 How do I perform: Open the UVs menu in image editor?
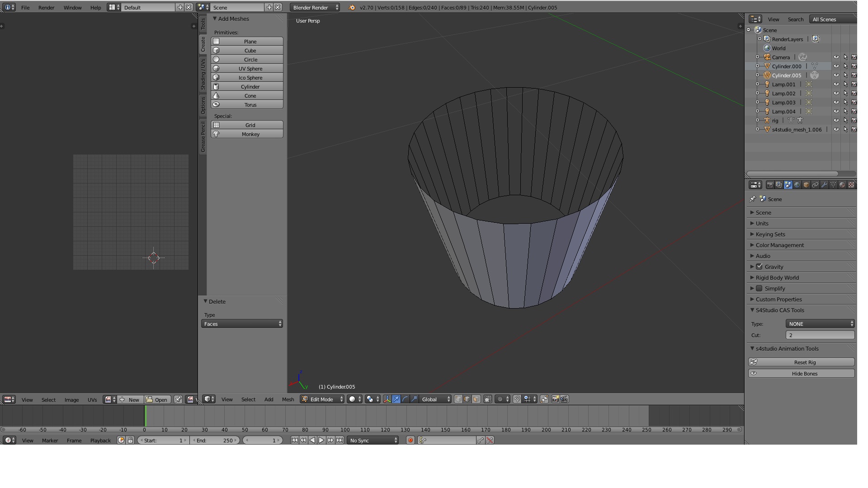92,399
